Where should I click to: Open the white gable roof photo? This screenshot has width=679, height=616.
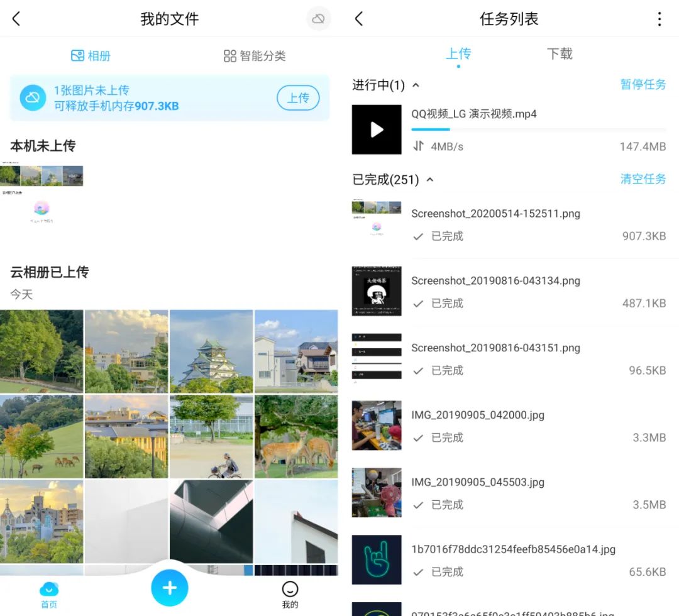pyautogui.click(x=295, y=520)
